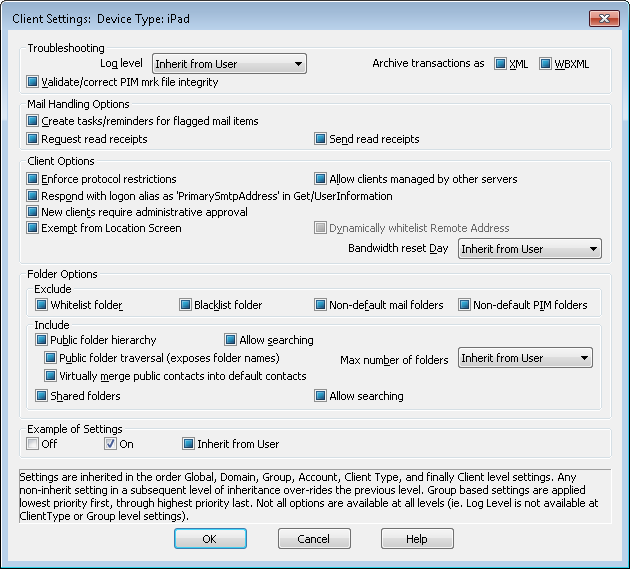Toggle Send read receipts checkbox

coord(321,139)
